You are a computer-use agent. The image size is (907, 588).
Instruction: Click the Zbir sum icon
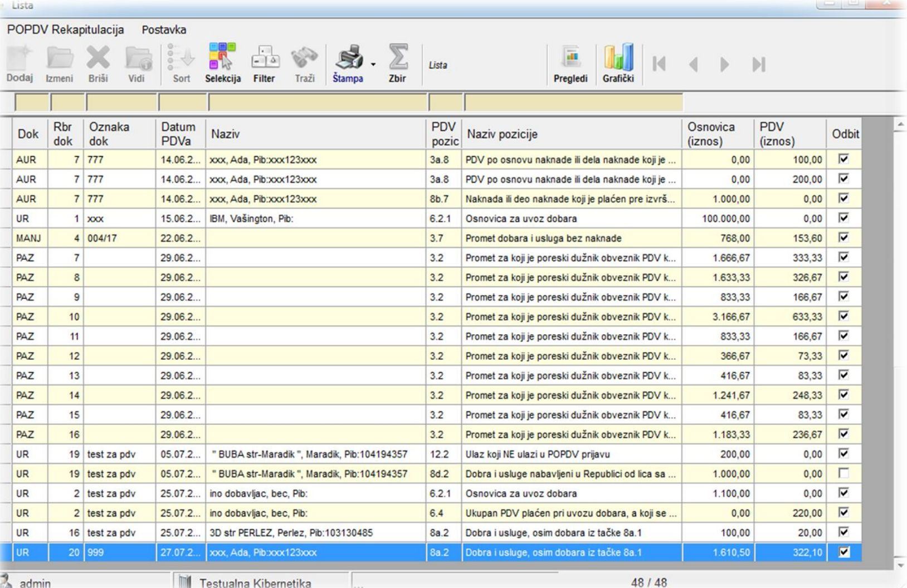coord(397,58)
